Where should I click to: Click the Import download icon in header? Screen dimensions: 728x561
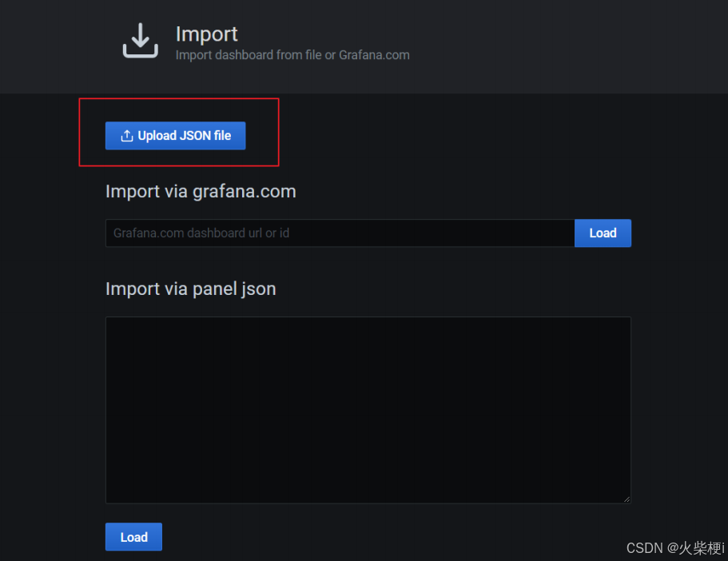coord(140,41)
